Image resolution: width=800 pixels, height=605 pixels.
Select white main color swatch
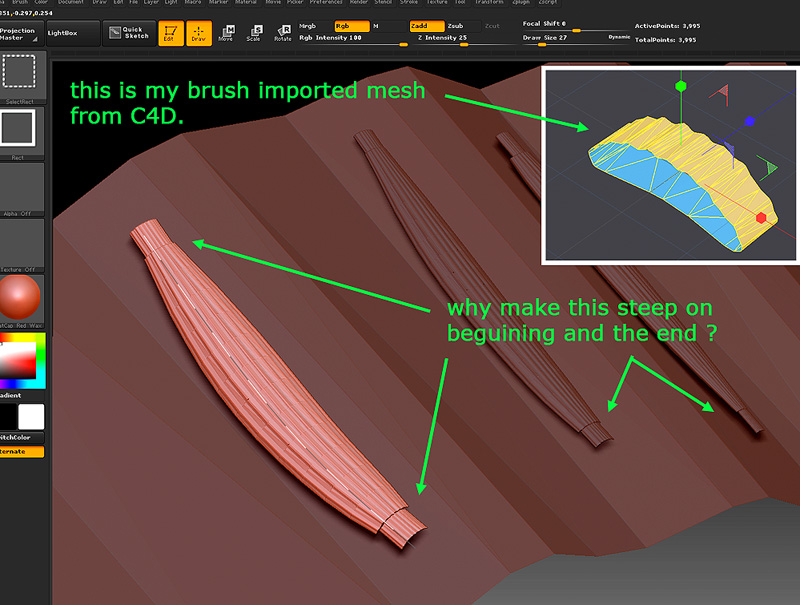[x=31, y=417]
